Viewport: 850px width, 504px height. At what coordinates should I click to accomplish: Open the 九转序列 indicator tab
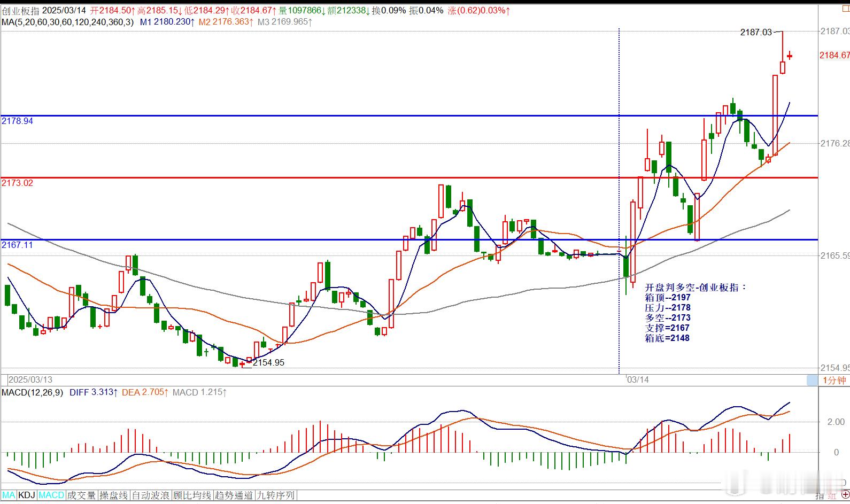click(276, 495)
